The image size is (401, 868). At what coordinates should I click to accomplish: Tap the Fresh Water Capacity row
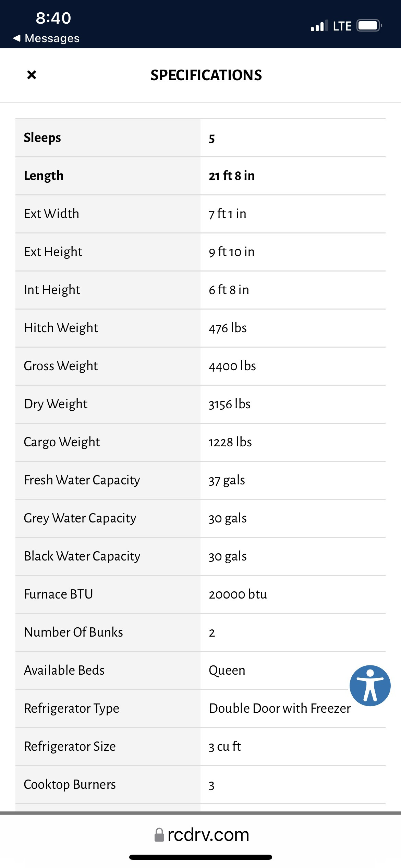coord(200,480)
